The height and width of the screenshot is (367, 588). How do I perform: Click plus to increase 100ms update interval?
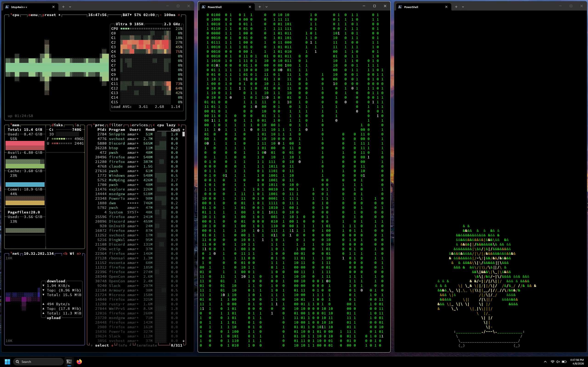179,15
